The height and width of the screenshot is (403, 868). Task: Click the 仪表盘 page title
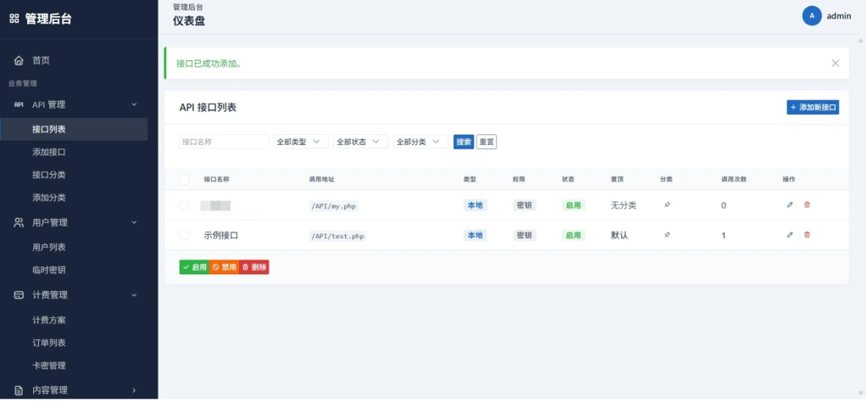click(189, 22)
